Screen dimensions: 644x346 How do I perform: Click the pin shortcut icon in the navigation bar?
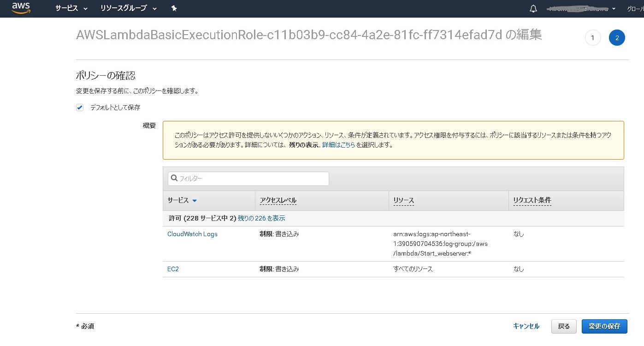coord(174,8)
